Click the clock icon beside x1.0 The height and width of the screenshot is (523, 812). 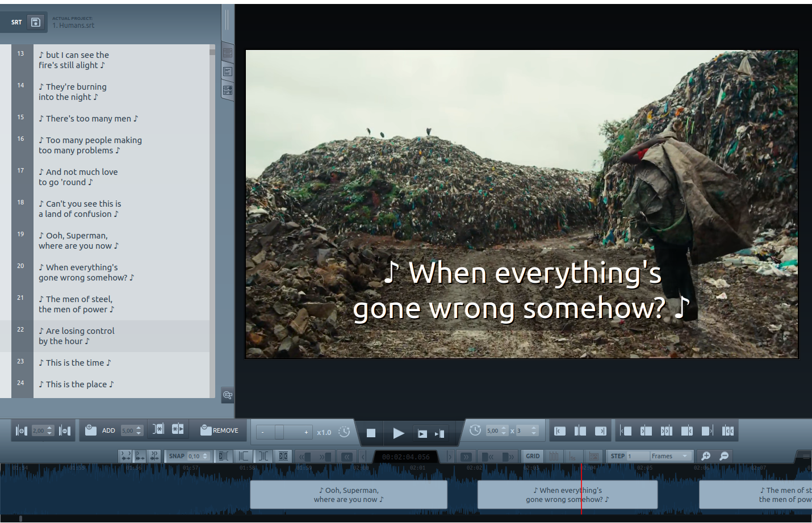[344, 432]
